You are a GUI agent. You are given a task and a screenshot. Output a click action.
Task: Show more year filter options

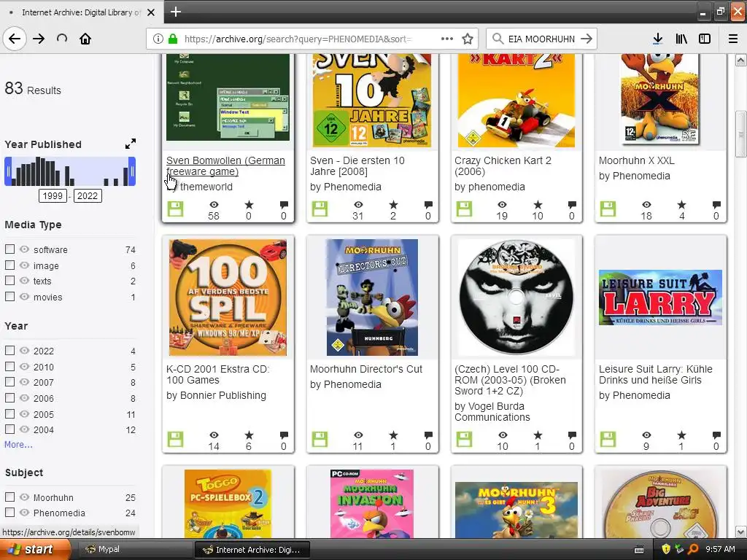tap(18, 444)
